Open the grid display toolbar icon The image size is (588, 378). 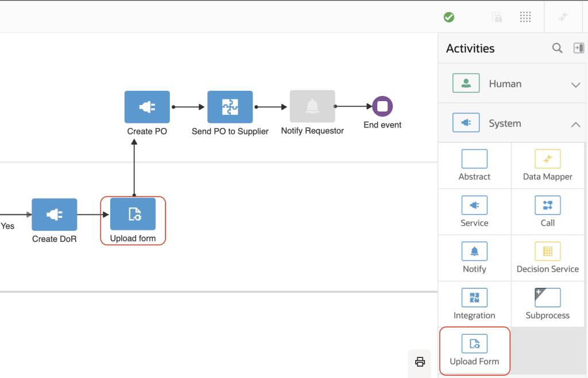(525, 17)
